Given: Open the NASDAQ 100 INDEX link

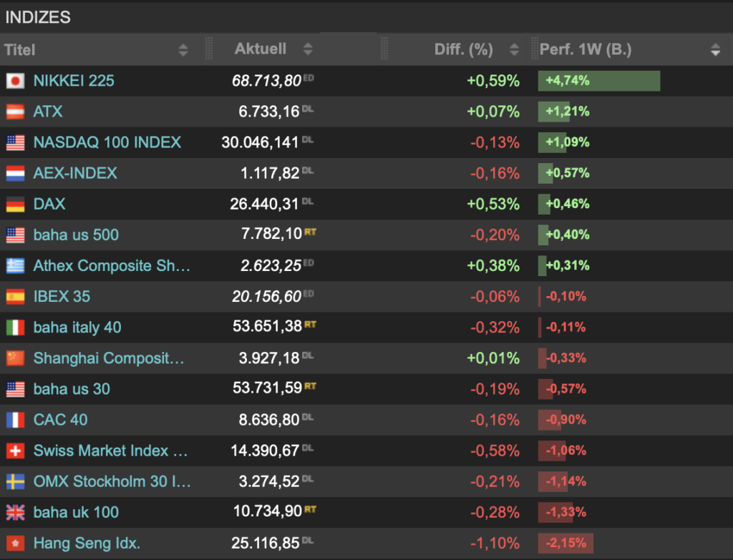Looking at the screenshot, I should point(107,142).
